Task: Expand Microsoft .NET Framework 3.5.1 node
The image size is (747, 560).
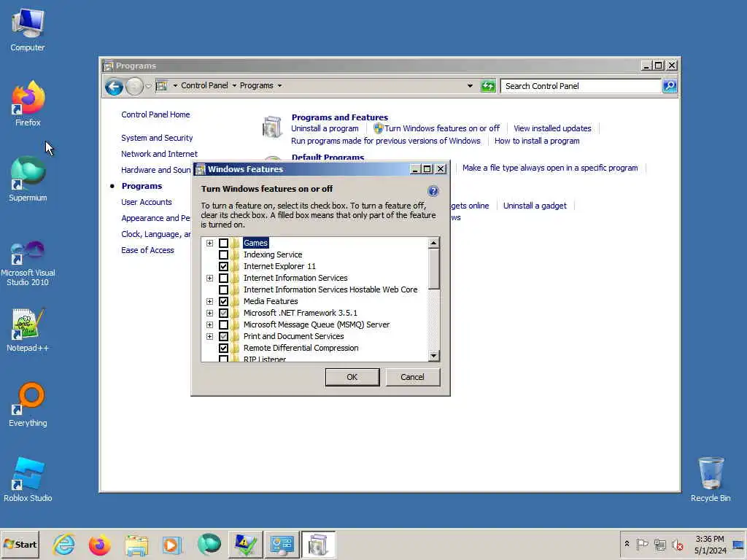Action: 209,313
